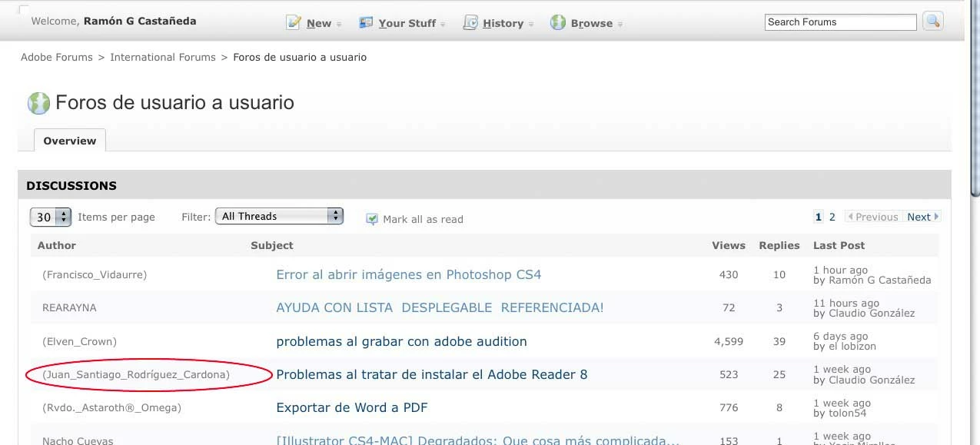
Task: Click last poster el lobizon
Action: [852, 346]
